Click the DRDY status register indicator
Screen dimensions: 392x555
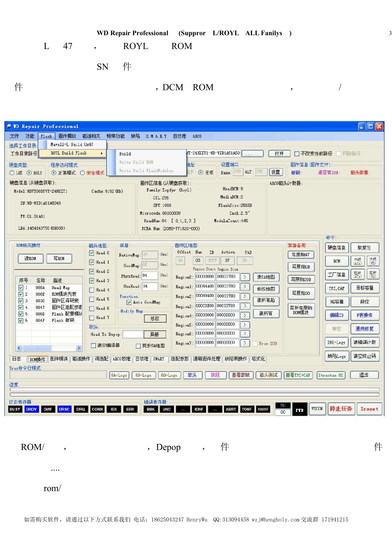tap(31, 409)
